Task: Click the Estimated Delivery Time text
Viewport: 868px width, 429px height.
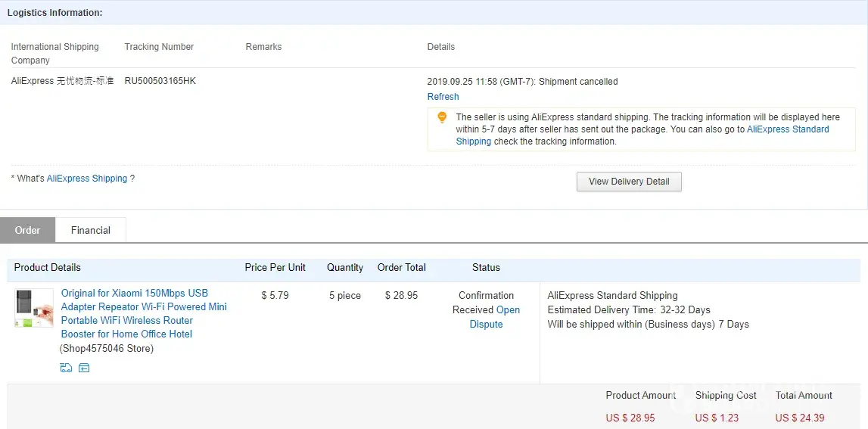Action: pos(629,310)
